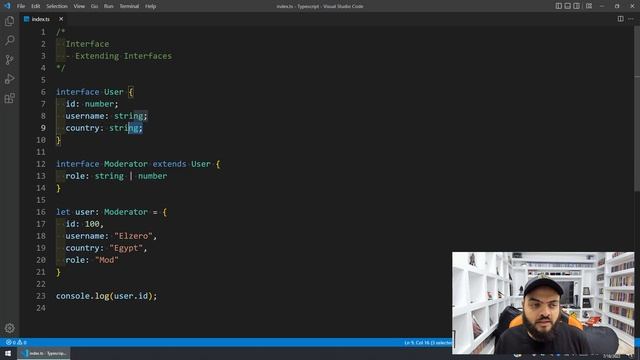The width and height of the screenshot is (640, 360).
Task: Open the View menu
Action: (x=79, y=6)
